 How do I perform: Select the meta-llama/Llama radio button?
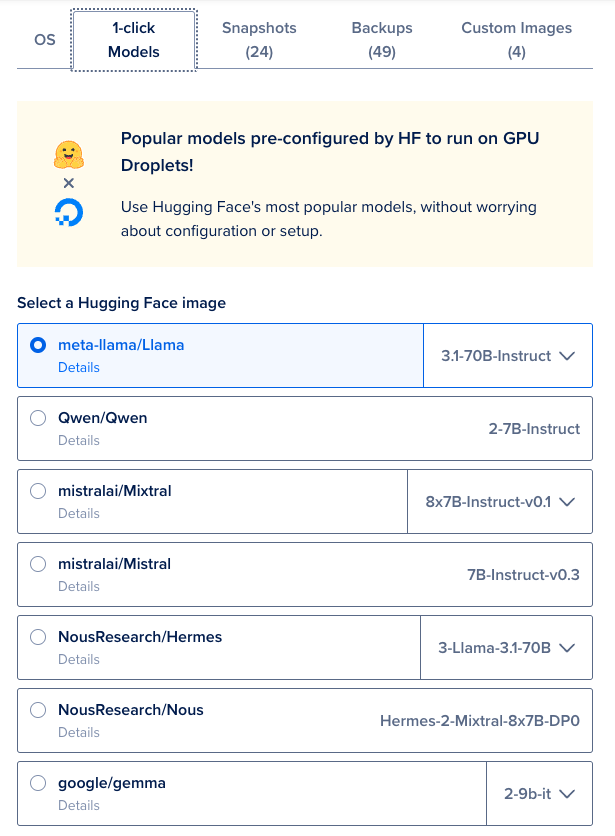38,345
